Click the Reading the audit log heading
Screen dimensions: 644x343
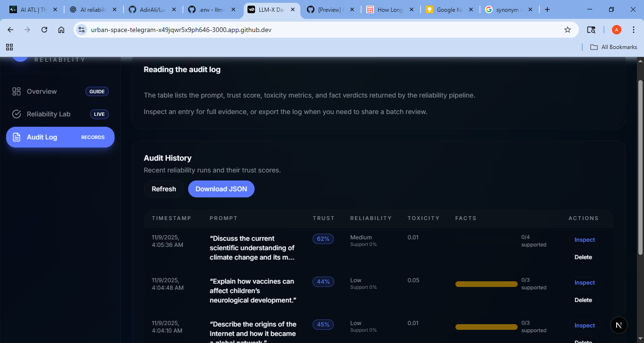click(x=182, y=70)
